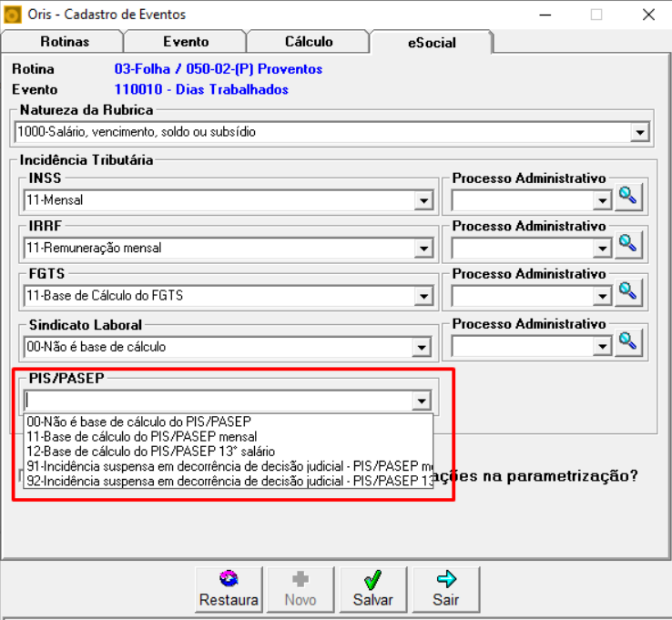672x620 pixels.
Task: Click the FGTS field 11-Base de Cálculo do FGTS
Action: point(219,296)
